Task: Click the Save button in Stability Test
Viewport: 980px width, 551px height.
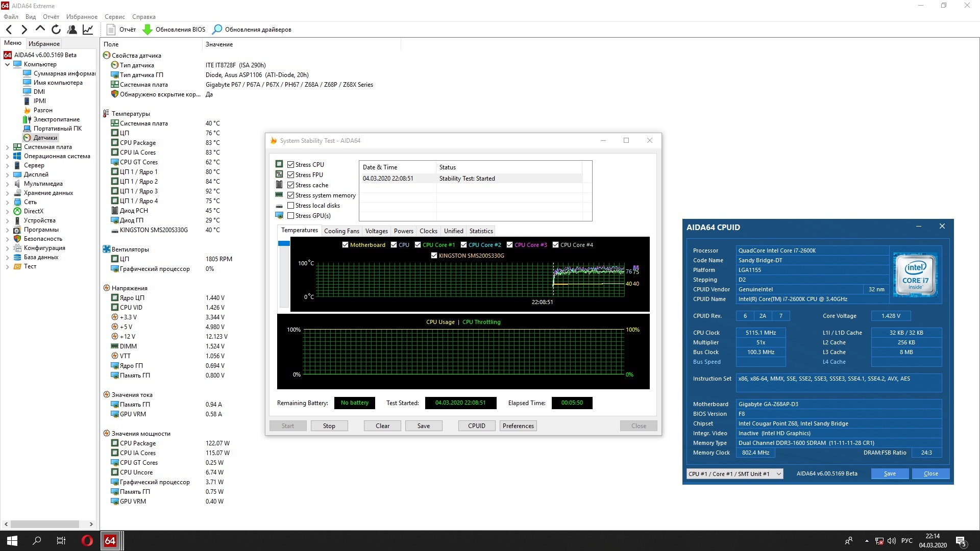Action: coord(424,426)
